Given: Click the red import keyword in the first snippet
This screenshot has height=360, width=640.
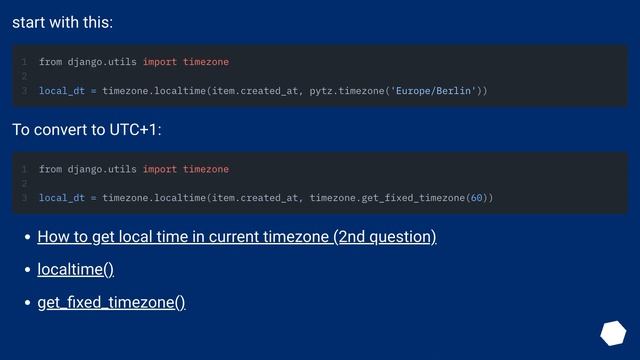Looking at the screenshot, I should pyautogui.click(x=160, y=62).
